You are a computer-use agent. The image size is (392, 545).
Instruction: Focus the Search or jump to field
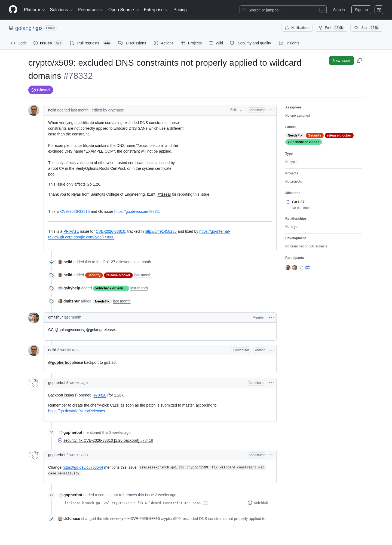283,10
